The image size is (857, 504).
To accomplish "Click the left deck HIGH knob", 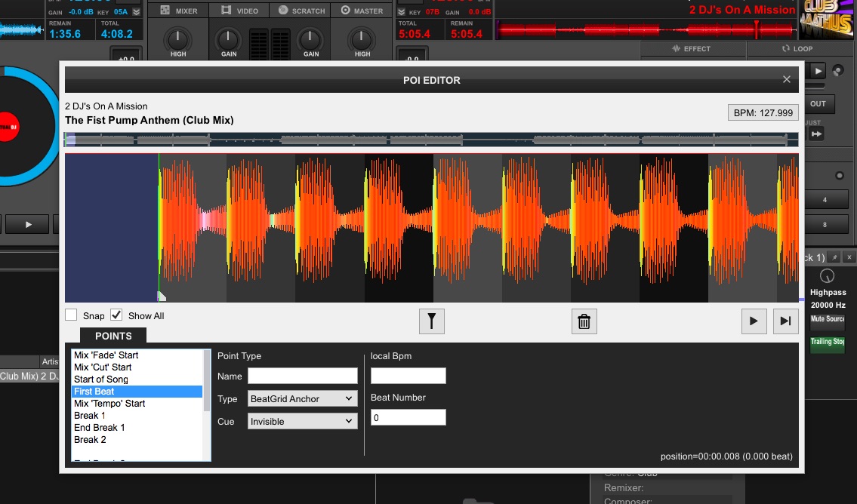I will pos(177,39).
